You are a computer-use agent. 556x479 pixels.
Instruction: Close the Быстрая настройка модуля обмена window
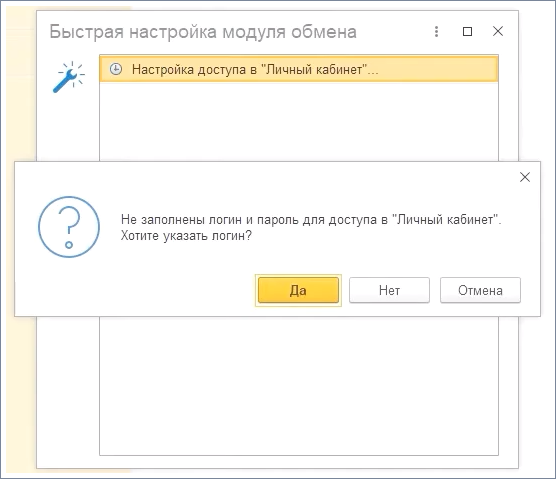click(x=498, y=31)
